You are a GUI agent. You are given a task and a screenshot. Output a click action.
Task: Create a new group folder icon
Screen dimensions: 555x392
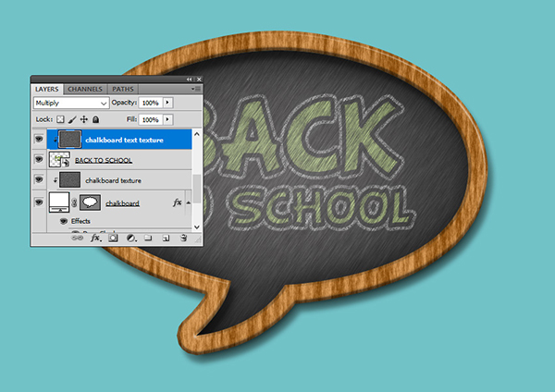click(x=148, y=238)
